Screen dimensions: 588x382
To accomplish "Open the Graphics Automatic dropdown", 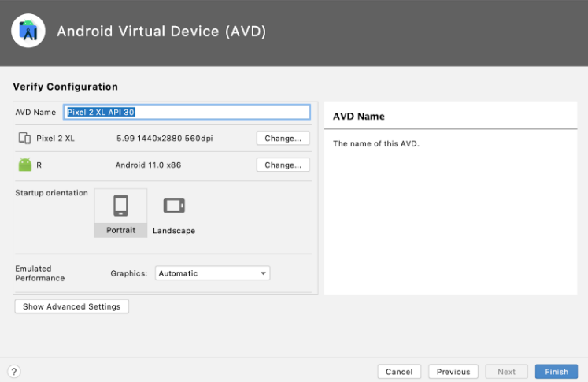I will (213, 273).
